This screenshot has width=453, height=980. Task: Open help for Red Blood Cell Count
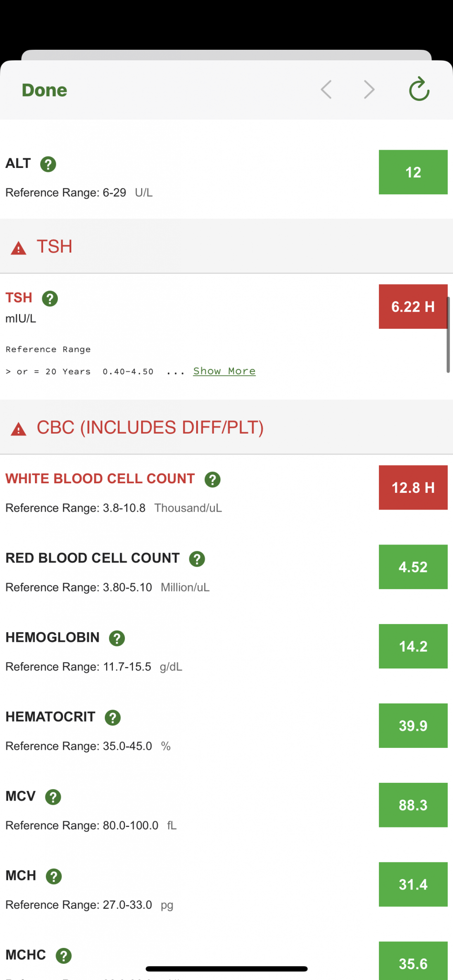coord(197,559)
